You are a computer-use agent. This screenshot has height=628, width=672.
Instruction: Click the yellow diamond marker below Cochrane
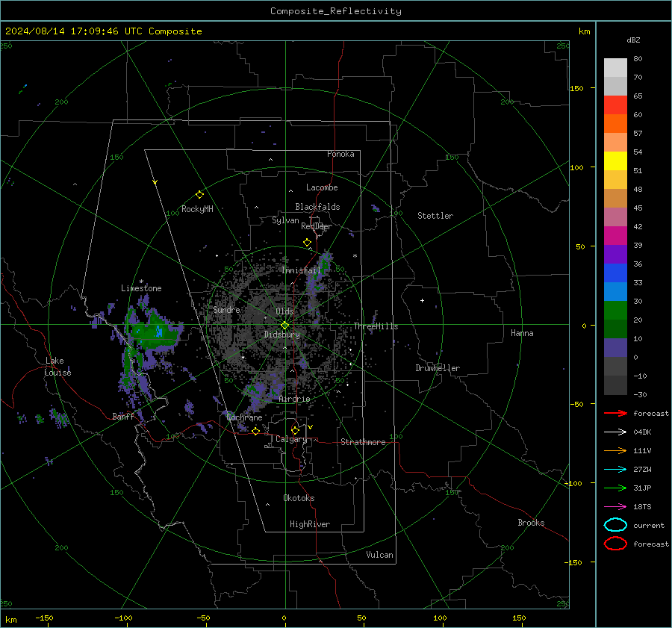point(255,432)
